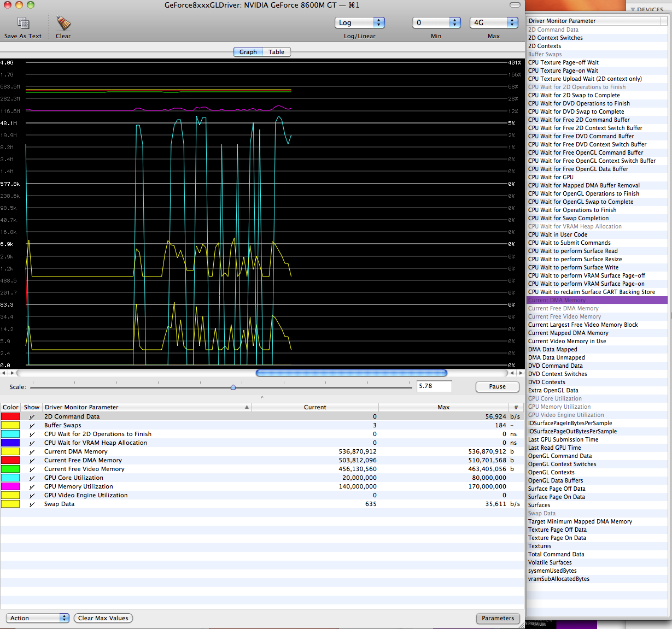Click the split divider handle below Scale
This screenshot has width=672, height=629.
point(262,397)
